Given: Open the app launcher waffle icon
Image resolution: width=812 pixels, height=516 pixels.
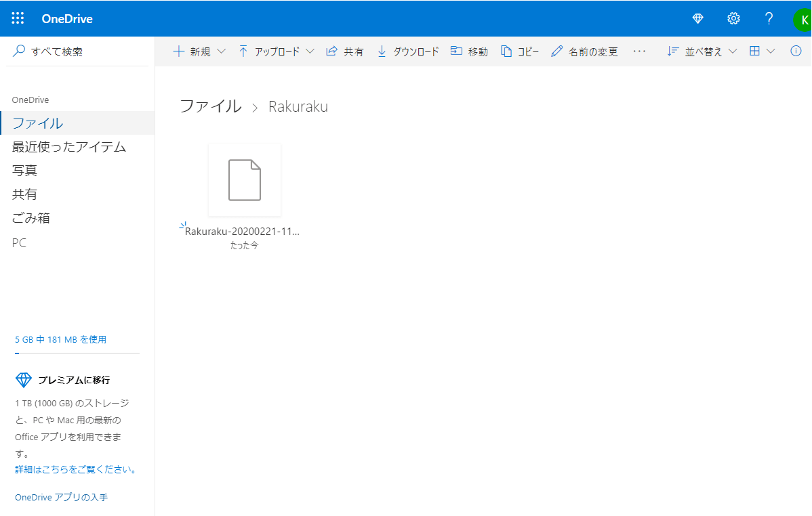Looking at the screenshot, I should click(18, 19).
